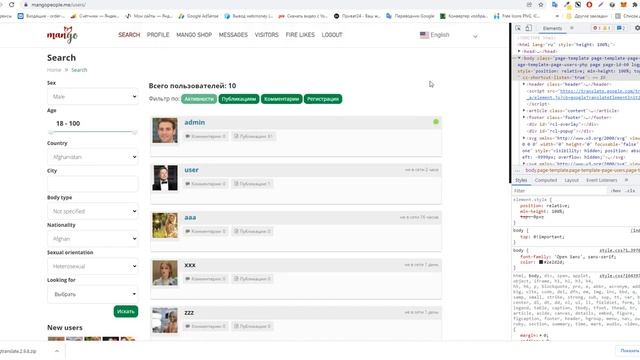The width and height of the screenshot is (640, 360).
Task: Filter users by Активности
Action: (199, 99)
